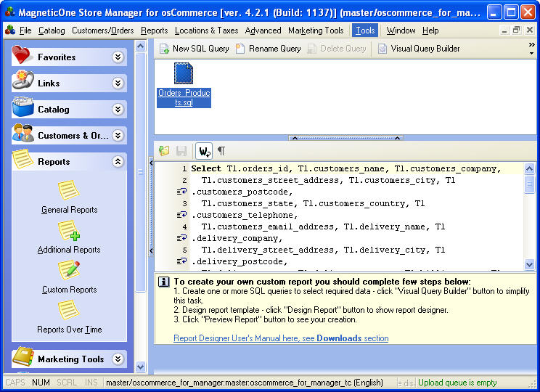Click the New SQL Query toolbar icon

tap(164, 49)
